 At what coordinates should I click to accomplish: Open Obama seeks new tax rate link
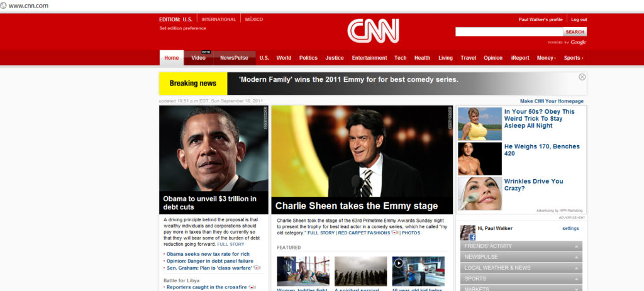pyautogui.click(x=208, y=254)
